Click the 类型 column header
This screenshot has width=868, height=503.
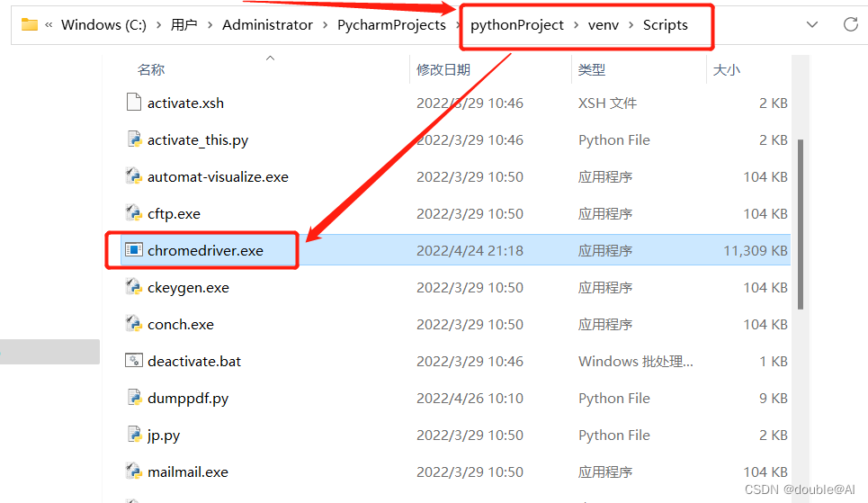coord(592,69)
